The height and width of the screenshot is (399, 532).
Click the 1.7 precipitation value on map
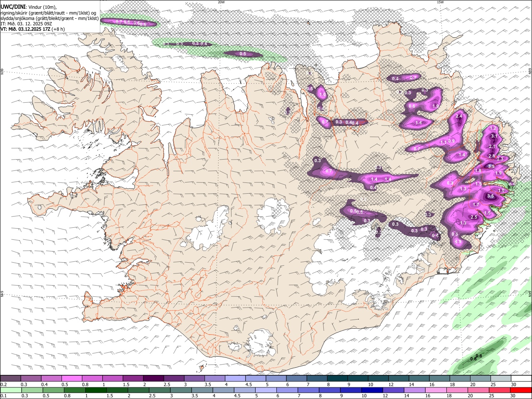476,204
